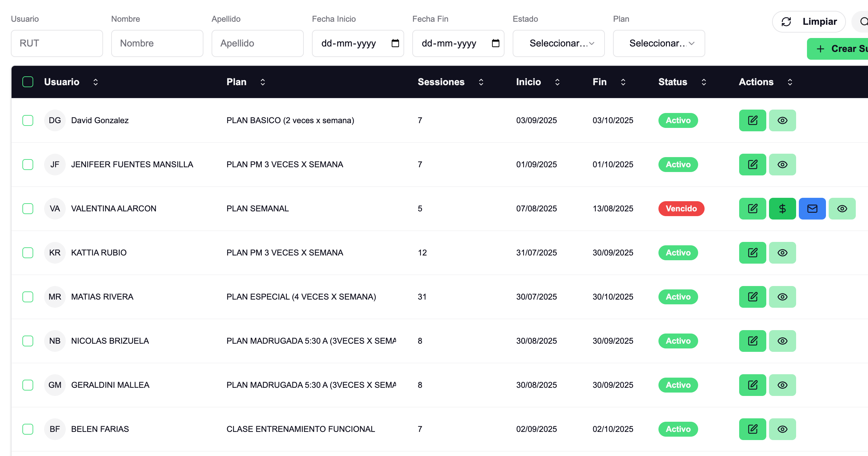Image resolution: width=868 pixels, height=456 pixels.
Task: Click edit icon for Geraldini Mallea
Action: click(752, 385)
